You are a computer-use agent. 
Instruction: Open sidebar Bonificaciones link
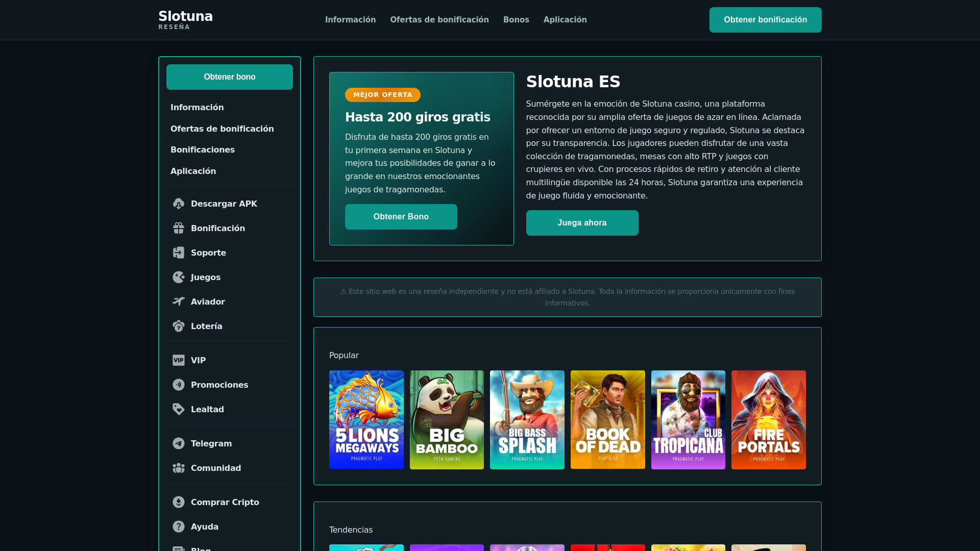pos(203,150)
